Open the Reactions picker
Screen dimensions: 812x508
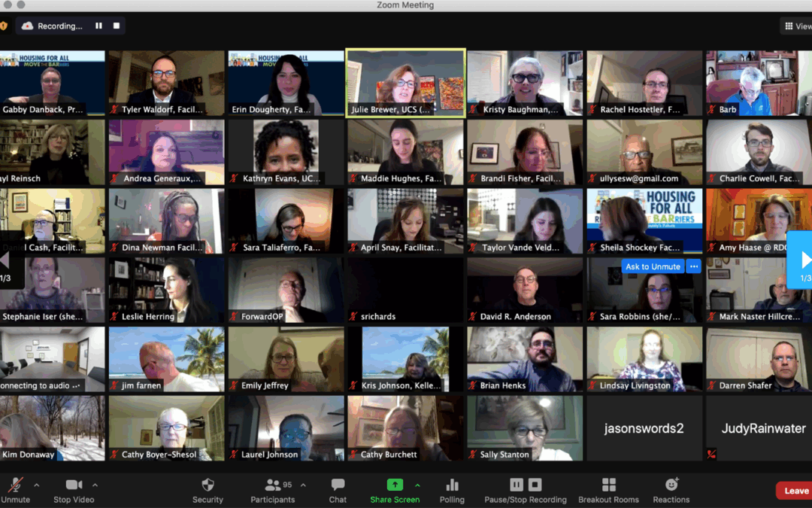coord(671,489)
